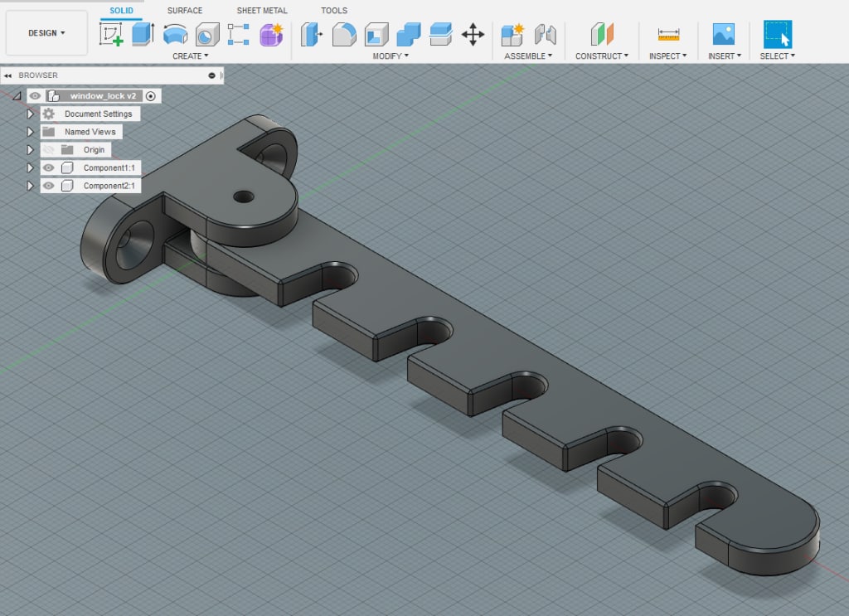Select the Combine tool icon
The image size is (849, 616).
click(408, 34)
